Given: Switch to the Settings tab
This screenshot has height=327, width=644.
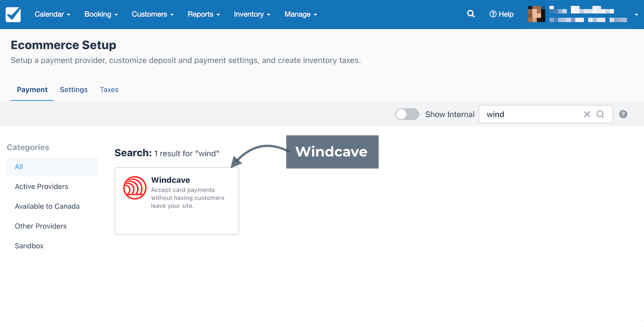Looking at the screenshot, I should click(x=74, y=90).
